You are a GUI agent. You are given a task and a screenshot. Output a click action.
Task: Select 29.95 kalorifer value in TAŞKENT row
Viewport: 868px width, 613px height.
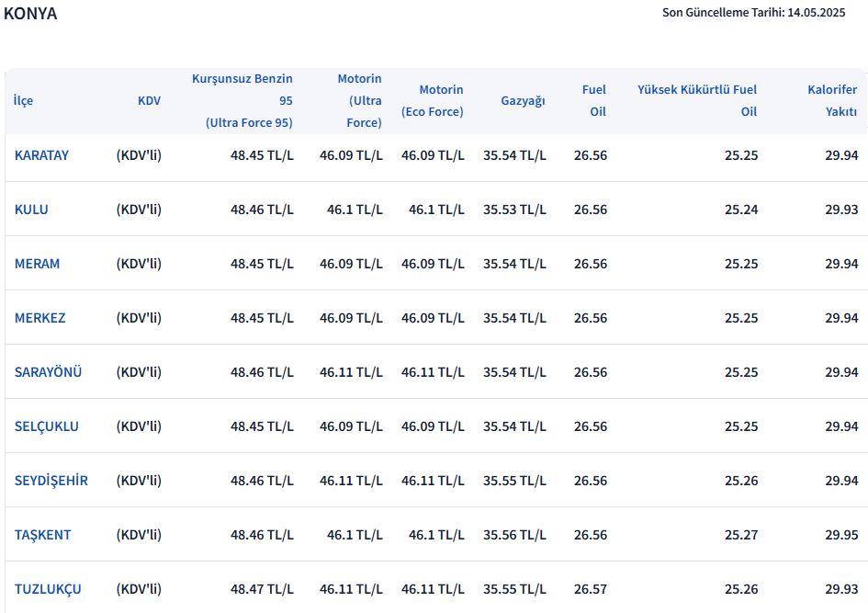pyautogui.click(x=841, y=536)
